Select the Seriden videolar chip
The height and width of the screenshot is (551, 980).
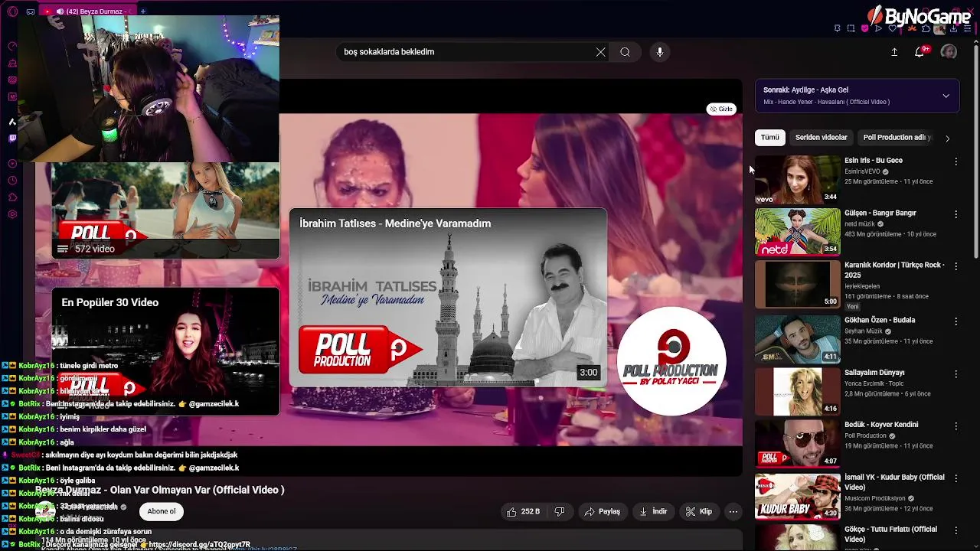(x=821, y=138)
